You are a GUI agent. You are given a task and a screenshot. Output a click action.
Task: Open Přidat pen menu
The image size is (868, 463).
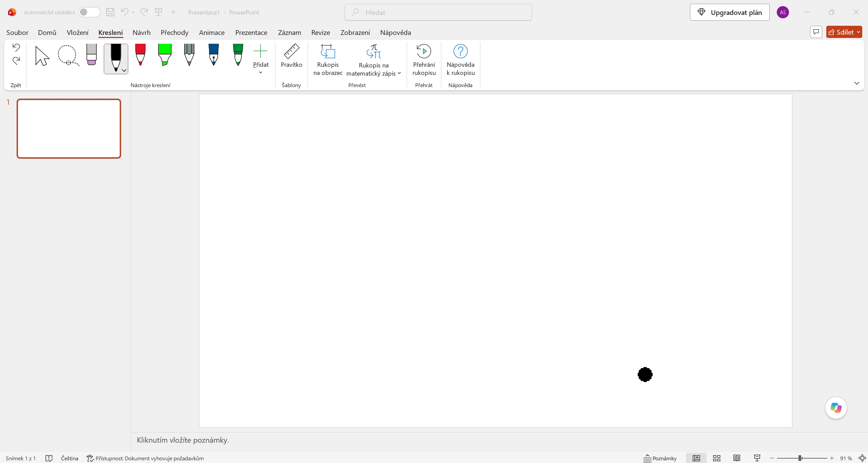[x=261, y=59]
